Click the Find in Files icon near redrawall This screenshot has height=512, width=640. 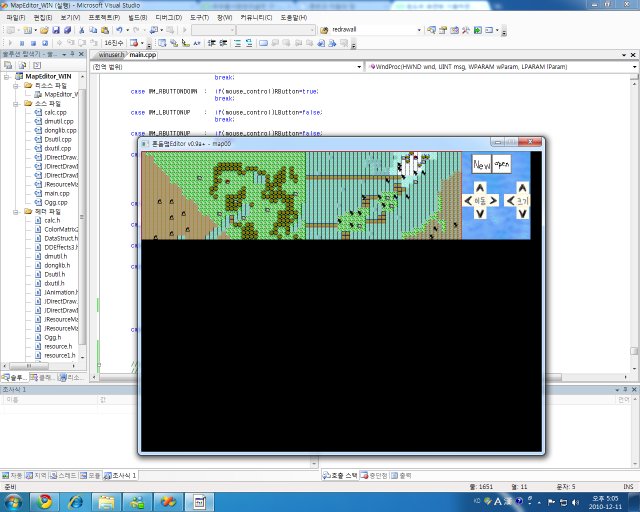click(324, 30)
